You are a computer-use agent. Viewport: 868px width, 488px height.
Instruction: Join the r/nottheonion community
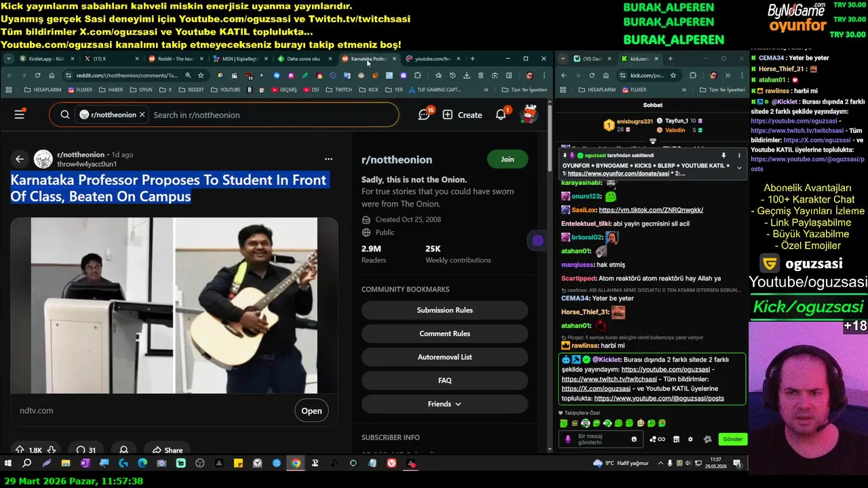point(507,159)
